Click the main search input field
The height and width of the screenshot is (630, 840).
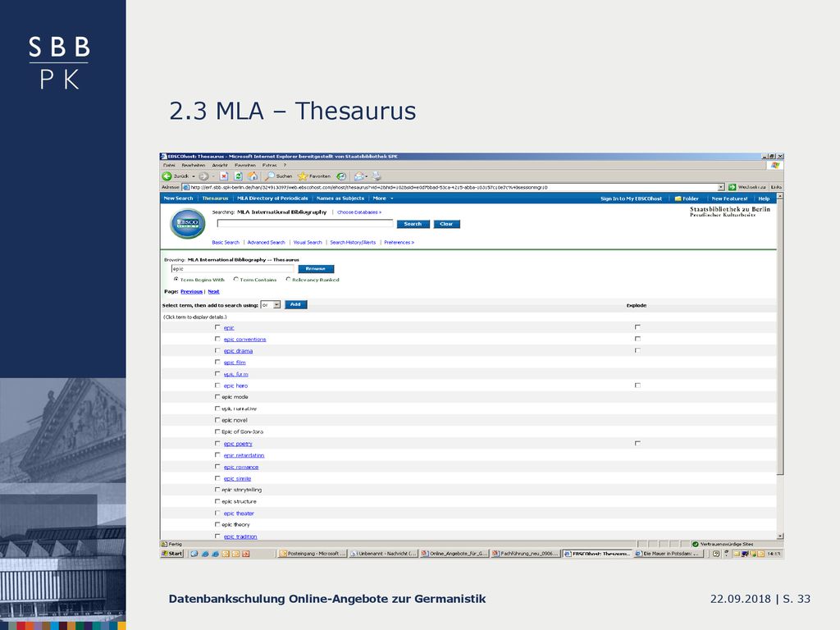305,223
